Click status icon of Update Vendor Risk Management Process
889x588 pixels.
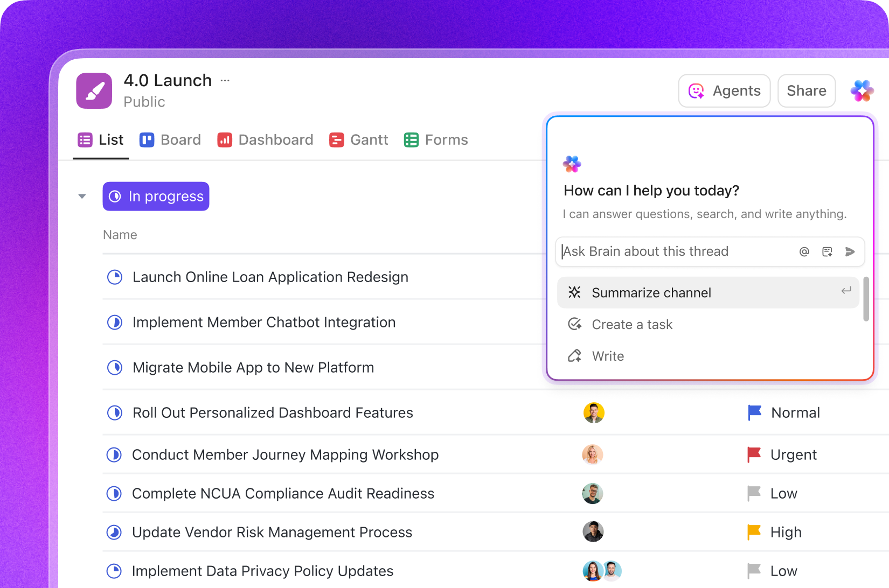[114, 533]
